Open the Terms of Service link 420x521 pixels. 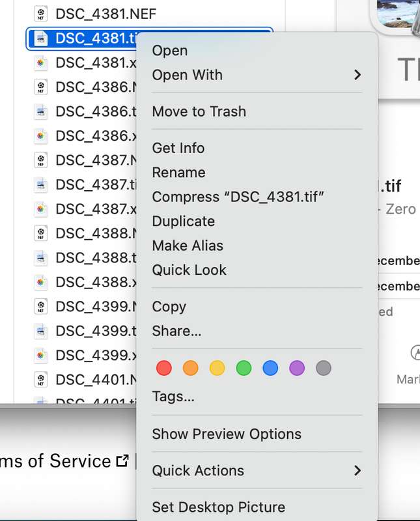click(55, 461)
